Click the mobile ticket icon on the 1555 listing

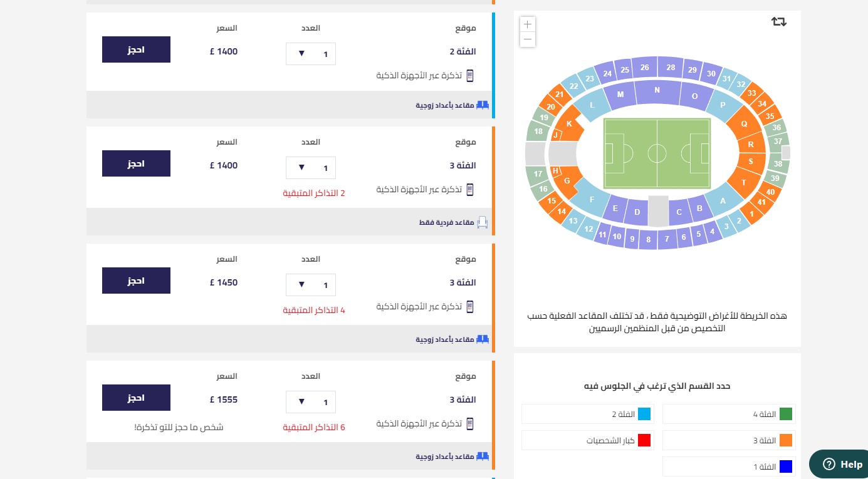click(470, 424)
